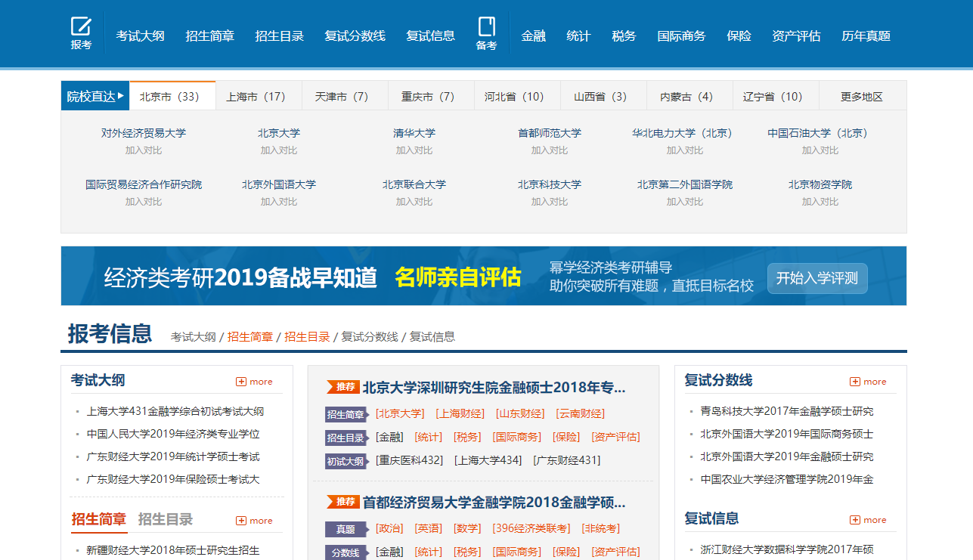The height and width of the screenshot is (560, 973).
Task: Add 华北电力大学（北京） to comparison via 加入对比
Action: click(685, 150)
